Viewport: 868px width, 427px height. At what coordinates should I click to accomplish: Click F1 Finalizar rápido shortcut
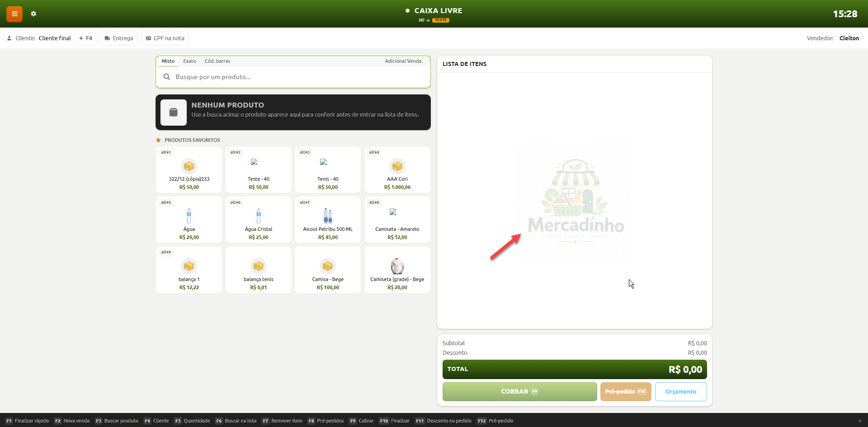coord(27,421)
